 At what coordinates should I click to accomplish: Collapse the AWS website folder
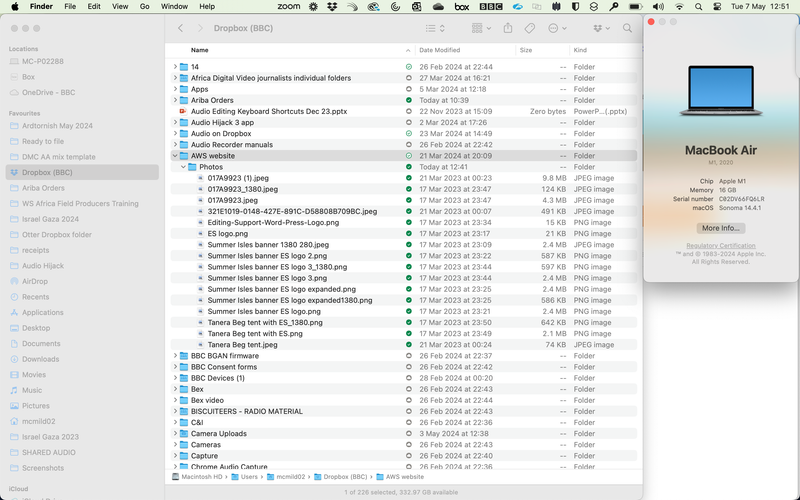175,156
